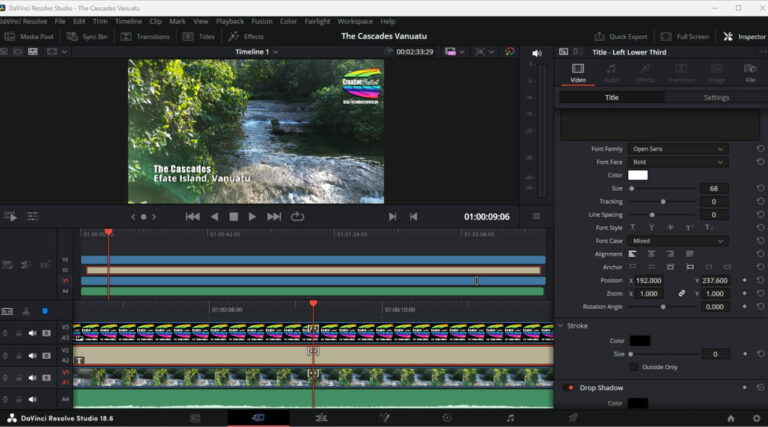Image resolution: width=768 pixels, height=427 pixels.
Task: Play timeline in reverse
Action: [214, 216]
